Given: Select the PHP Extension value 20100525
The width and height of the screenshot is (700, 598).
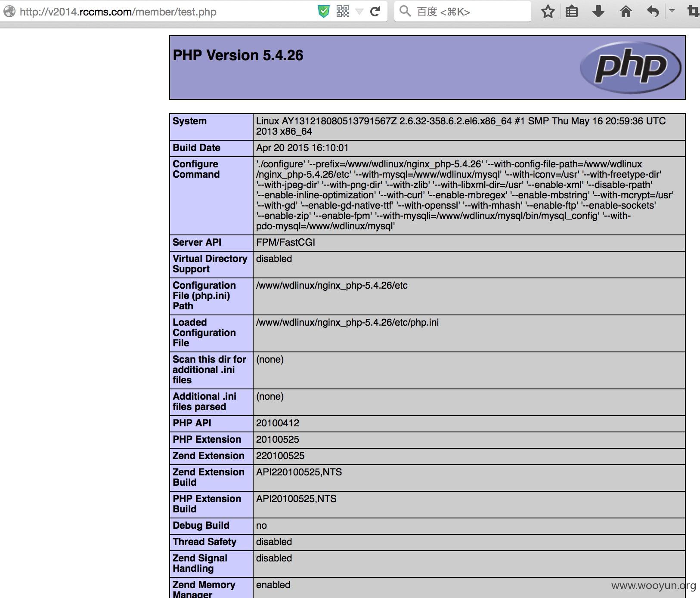Looking at the screenshot, I should [x=278, y=440].
